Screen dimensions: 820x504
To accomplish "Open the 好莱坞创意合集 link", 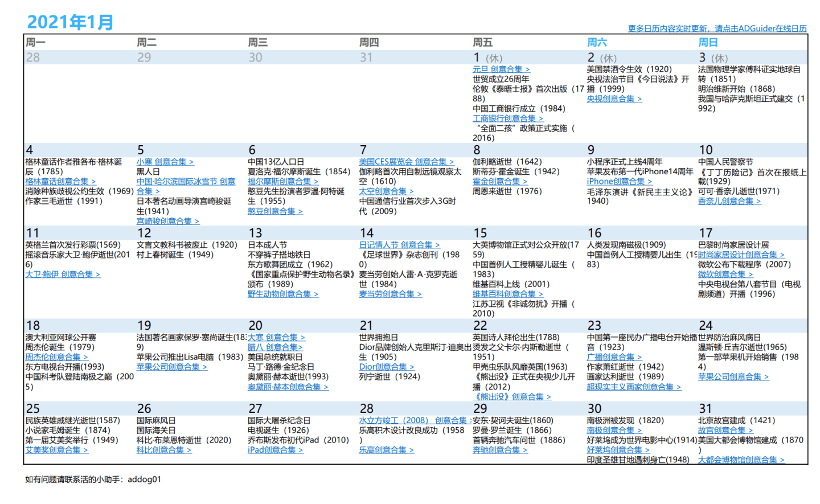I will pos(618,450).
